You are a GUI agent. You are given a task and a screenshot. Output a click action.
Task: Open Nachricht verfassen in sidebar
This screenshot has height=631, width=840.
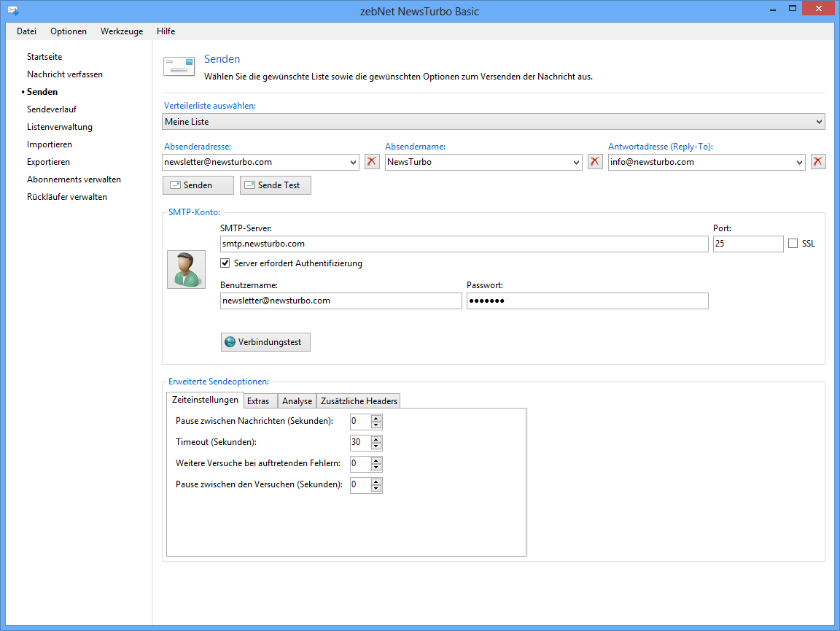click(65, 74)
